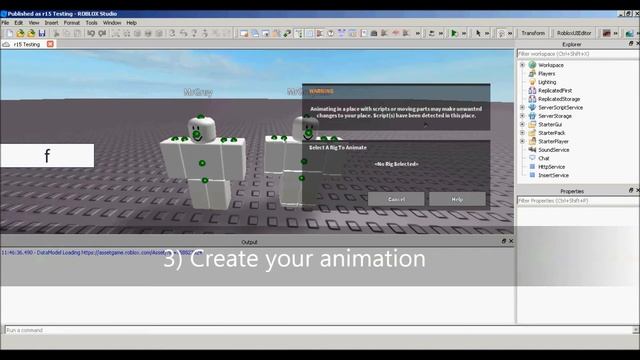The width and height of the screenshot is (640, 360).
Task: Open the File menu
Action: (x=5, y=23)
